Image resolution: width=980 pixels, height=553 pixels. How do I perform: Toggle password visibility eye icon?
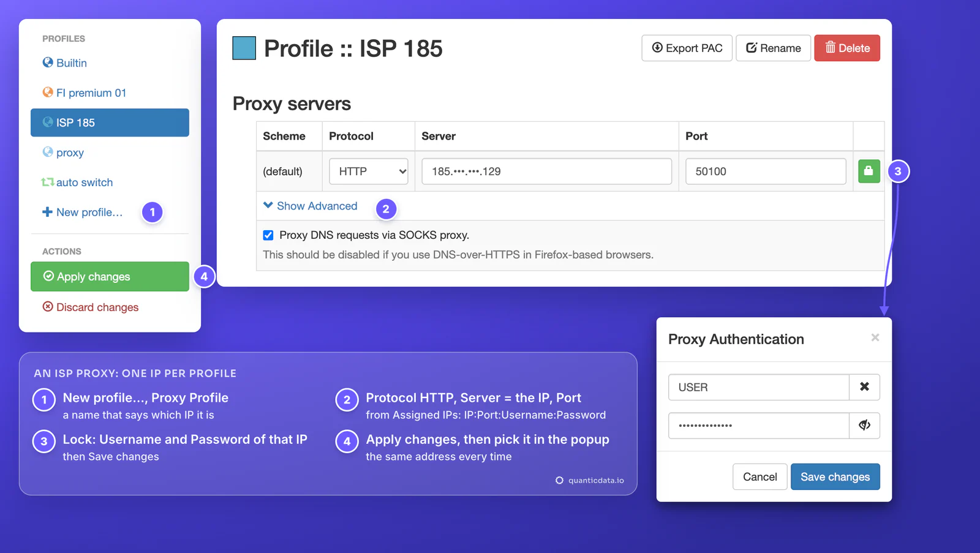(865, 426)
